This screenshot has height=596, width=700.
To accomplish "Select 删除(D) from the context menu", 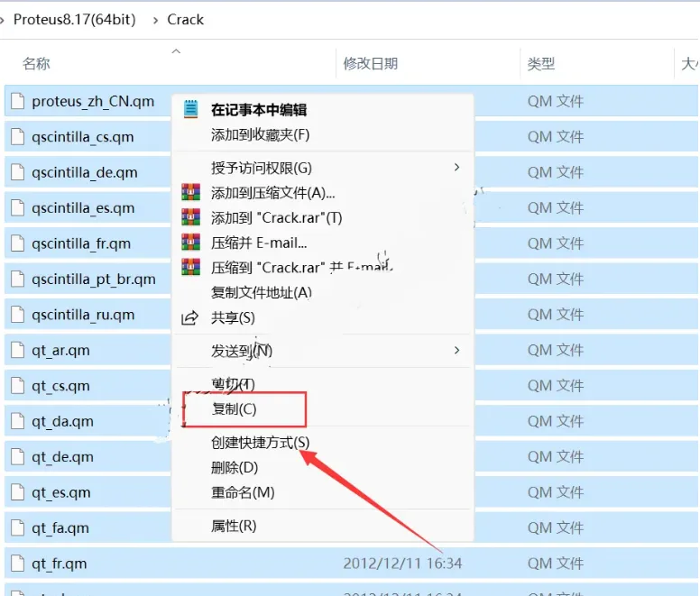I will (x=235, y=468).
